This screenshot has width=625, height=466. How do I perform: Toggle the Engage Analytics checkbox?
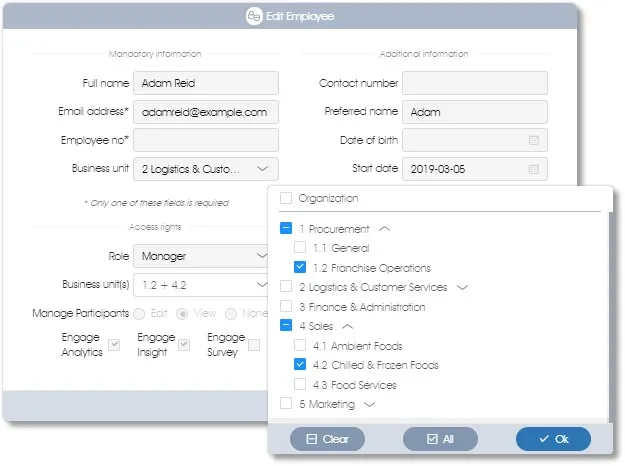click(115, 345)
